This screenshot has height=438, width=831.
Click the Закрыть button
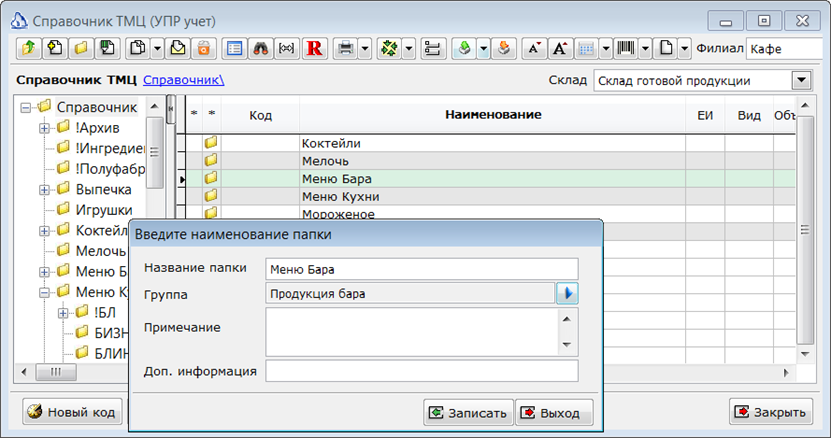tap(771, 411)
